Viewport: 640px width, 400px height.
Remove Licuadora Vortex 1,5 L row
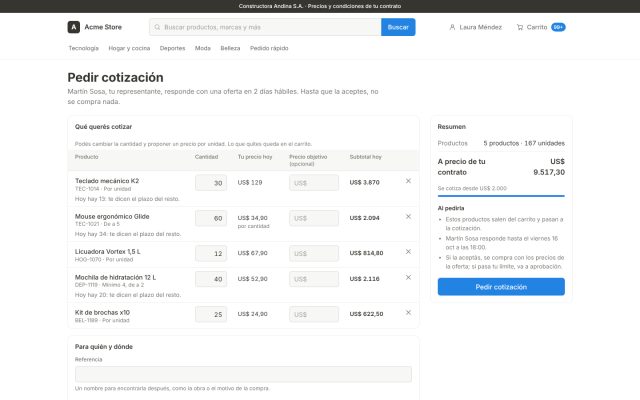(408, 251)
